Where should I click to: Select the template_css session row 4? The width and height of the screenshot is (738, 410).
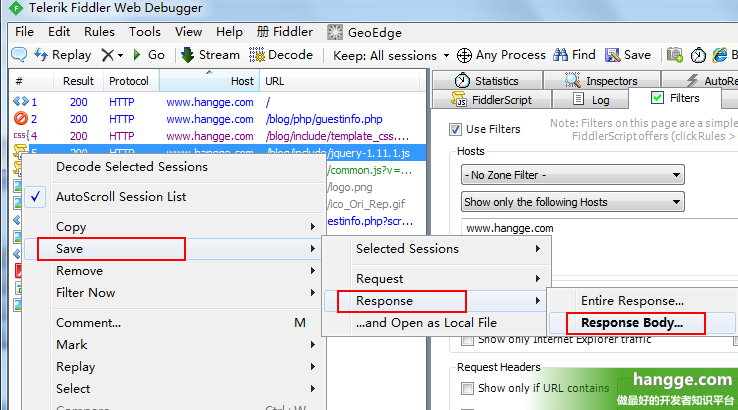[x=218, y=136]
